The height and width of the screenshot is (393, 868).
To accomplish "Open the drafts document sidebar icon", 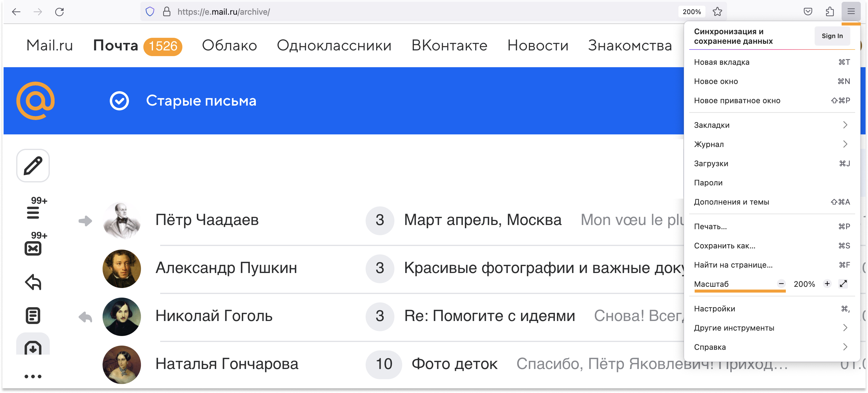I will pos(33,316).
